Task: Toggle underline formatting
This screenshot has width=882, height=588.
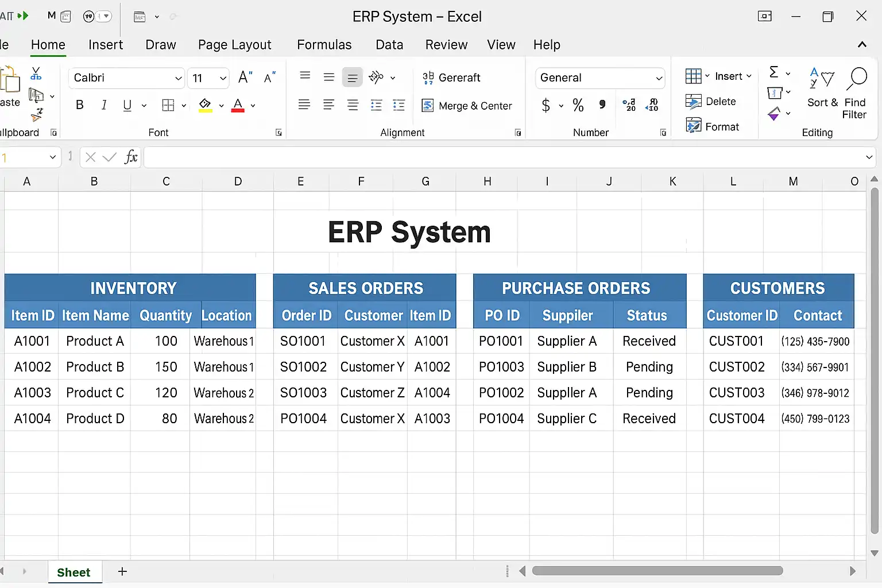Action: (127, 105)
